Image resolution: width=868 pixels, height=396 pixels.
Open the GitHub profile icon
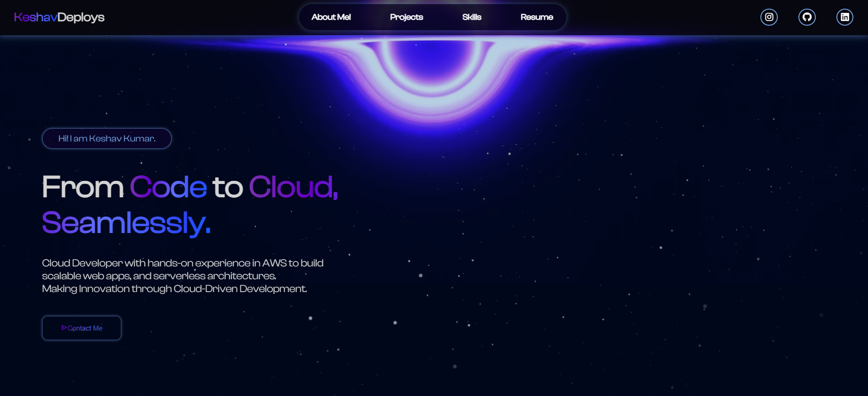pyautogui.click(x=807, y=17)
